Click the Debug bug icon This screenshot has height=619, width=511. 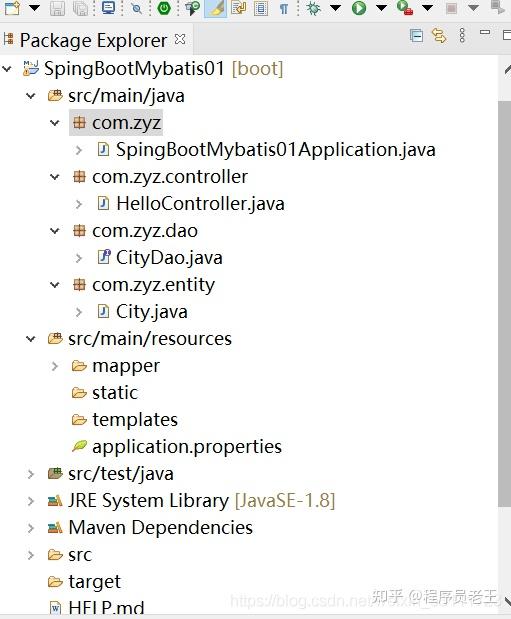click(x=314, y=8)
